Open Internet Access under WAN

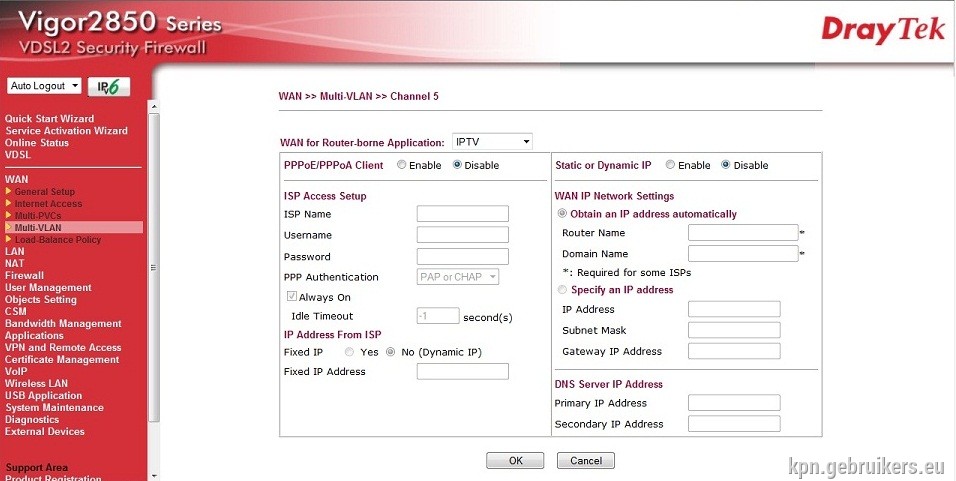point(48,204)
